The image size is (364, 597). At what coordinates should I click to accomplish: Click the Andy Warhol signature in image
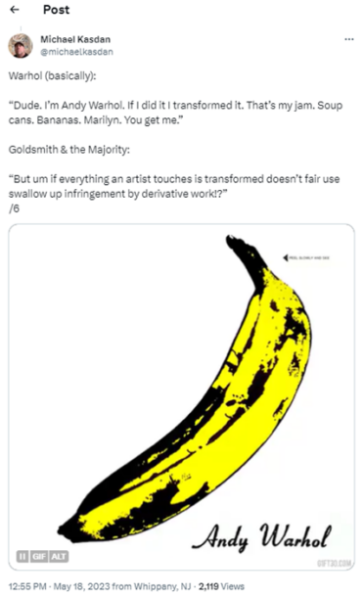(261, 537)
